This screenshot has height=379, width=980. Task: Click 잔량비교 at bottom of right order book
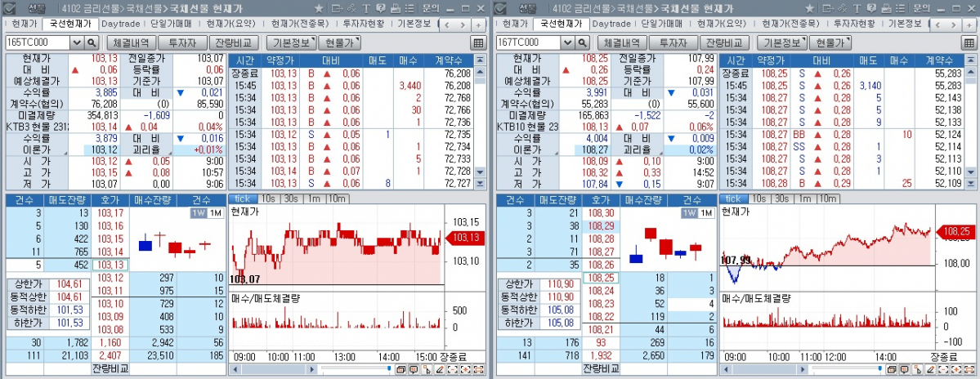coord(601,368)
